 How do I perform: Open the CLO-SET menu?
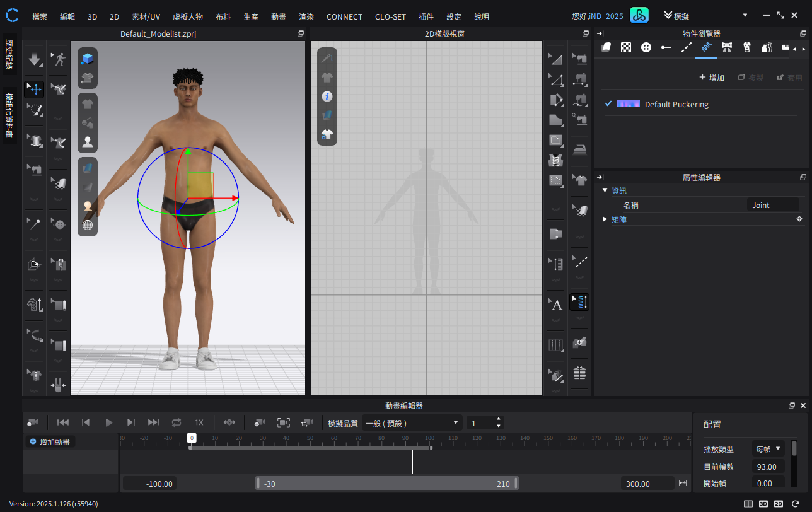[390, 16]
